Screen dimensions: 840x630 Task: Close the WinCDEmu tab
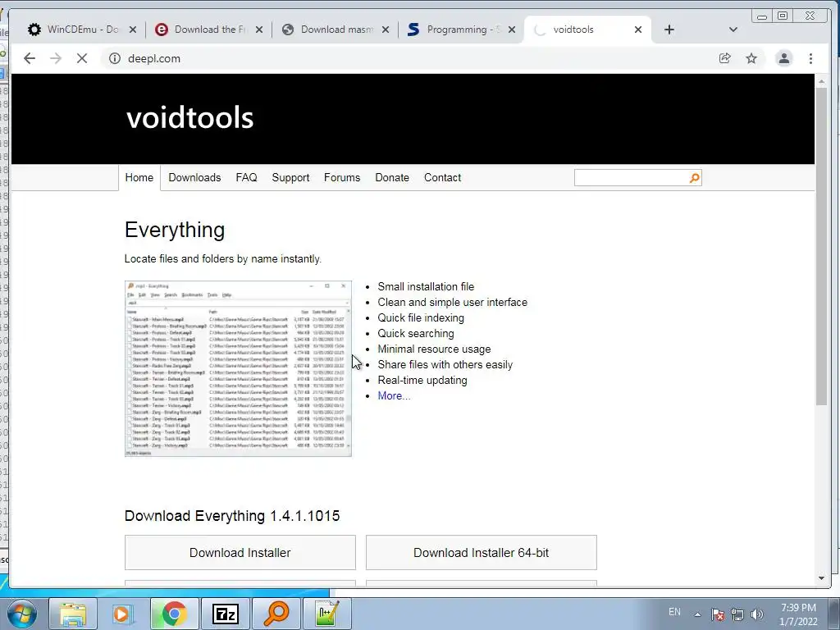133,30
